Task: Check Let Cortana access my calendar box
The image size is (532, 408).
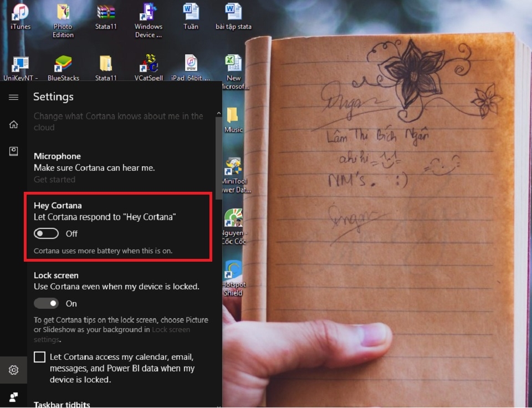Action: point(40,357)
